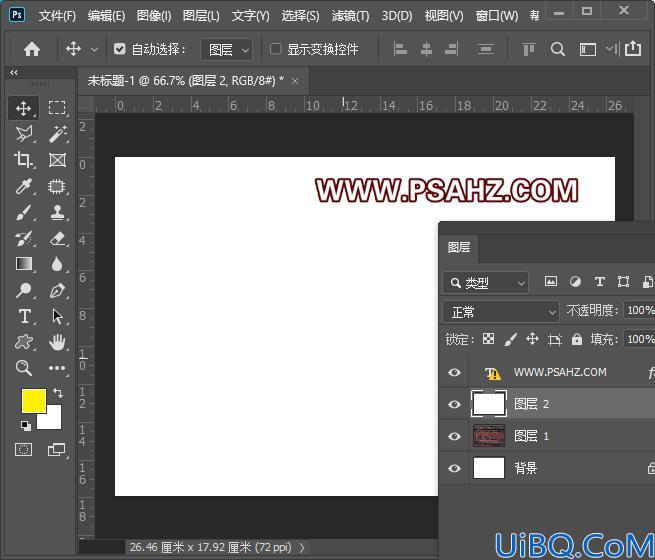Expand status bar info arrow
Screen dimensions: 655x560
tap(302, 547)
